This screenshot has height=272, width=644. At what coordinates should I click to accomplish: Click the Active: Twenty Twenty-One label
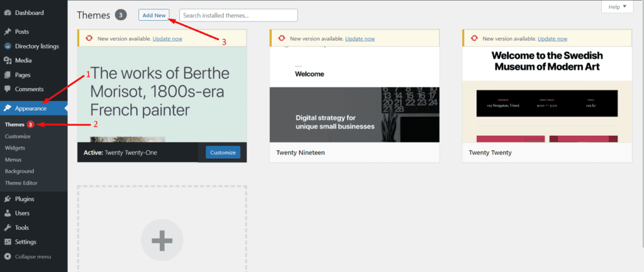tap(120, 153)
